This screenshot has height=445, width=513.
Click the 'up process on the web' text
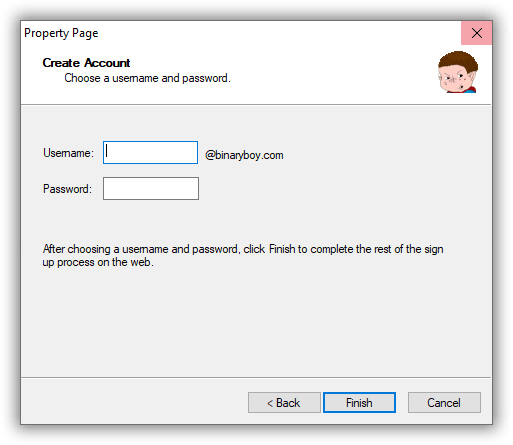click(x=98, y=262)
